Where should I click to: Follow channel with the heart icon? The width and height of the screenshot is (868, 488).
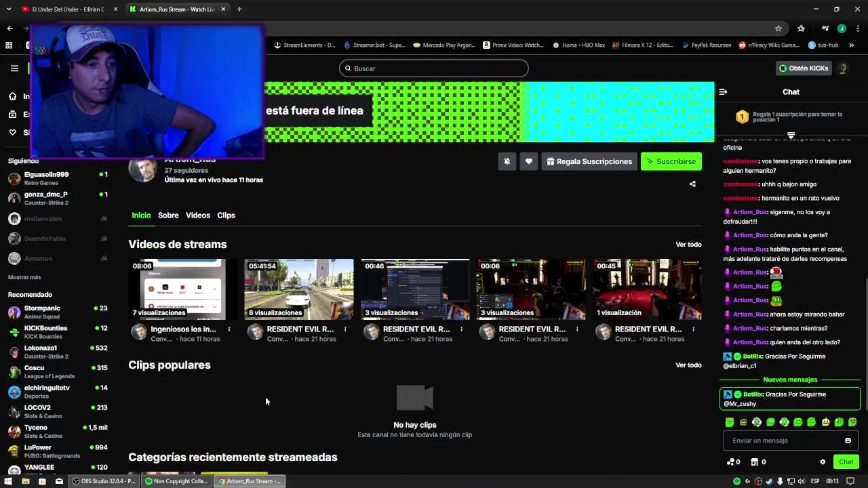tap(529, 161)
